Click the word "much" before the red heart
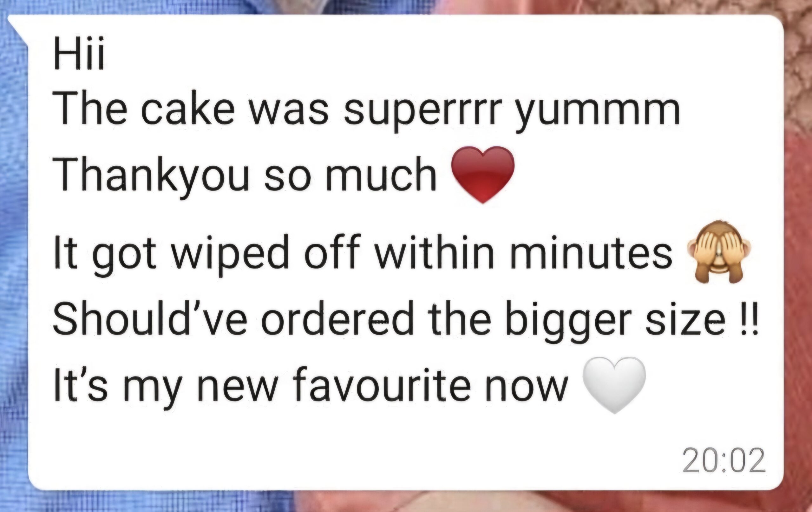 [x=381, y=173]
